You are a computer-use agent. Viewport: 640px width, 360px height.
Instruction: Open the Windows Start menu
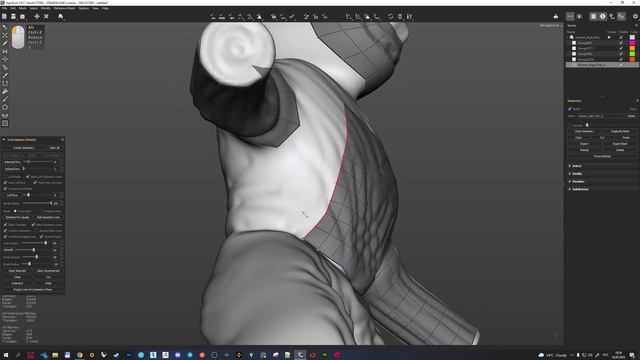pyautogui.click(x=6, y=355)
